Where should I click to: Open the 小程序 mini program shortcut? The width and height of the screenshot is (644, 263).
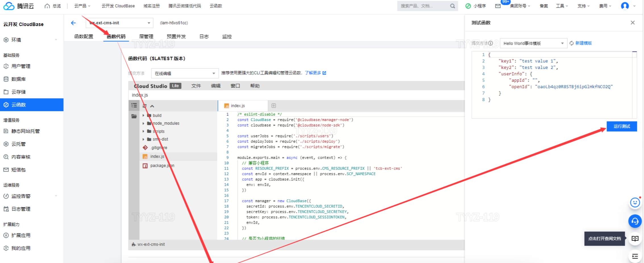click(476, 6)
